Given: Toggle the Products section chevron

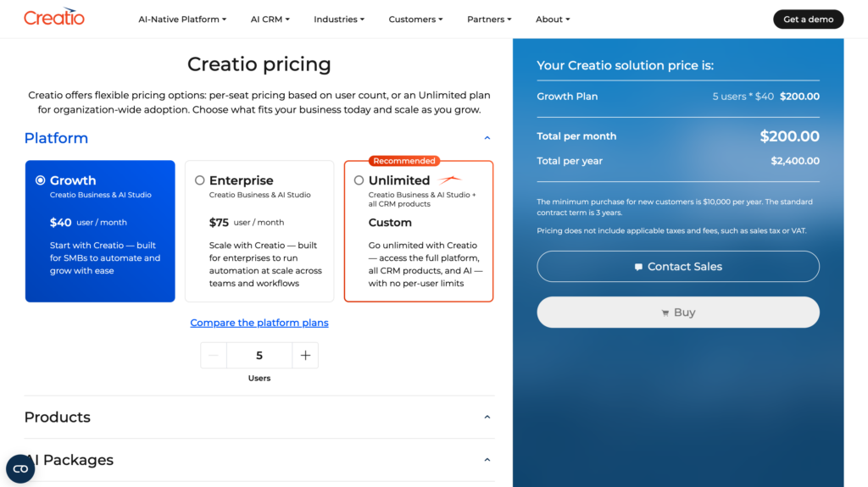Looking at the screenshot, I should click(487, 417).
